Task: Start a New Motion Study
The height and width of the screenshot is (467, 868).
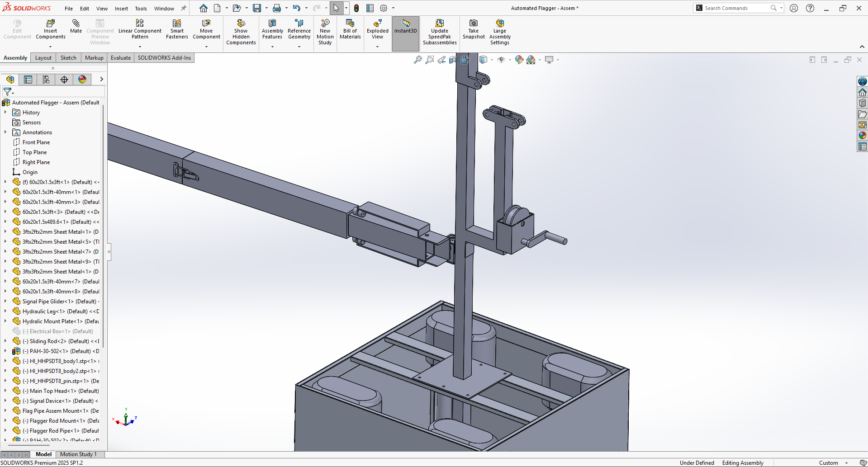Action: click(325, 24)
